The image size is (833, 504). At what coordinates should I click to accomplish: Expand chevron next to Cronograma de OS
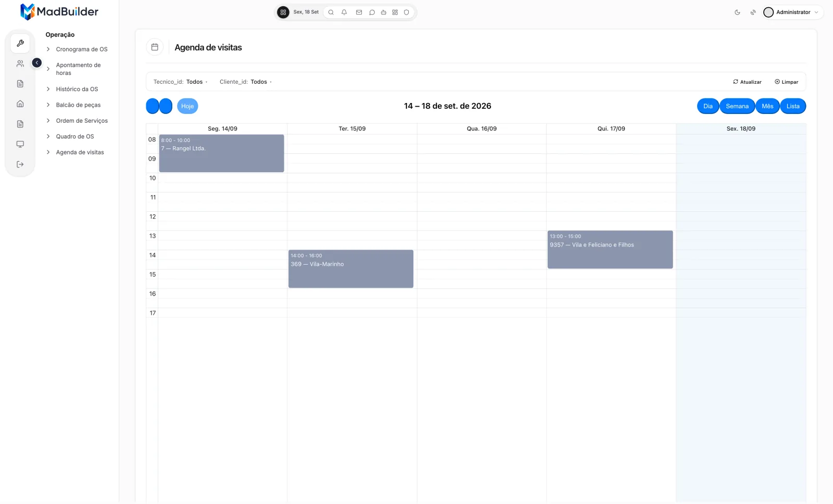(x=48, y=49)
